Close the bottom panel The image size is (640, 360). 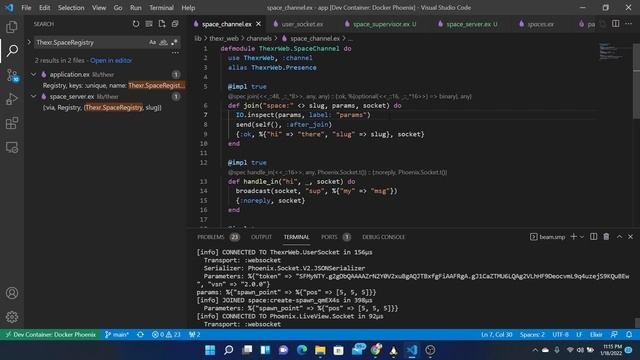click(631, 237)
